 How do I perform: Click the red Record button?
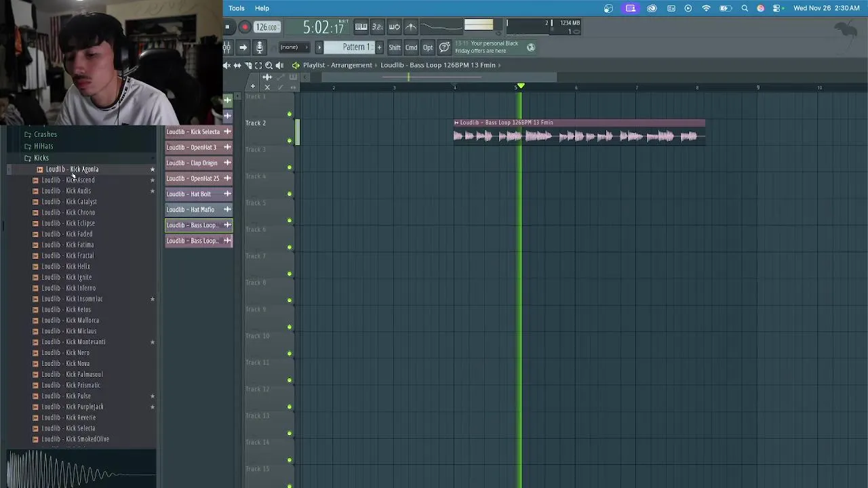pos(245,27)
